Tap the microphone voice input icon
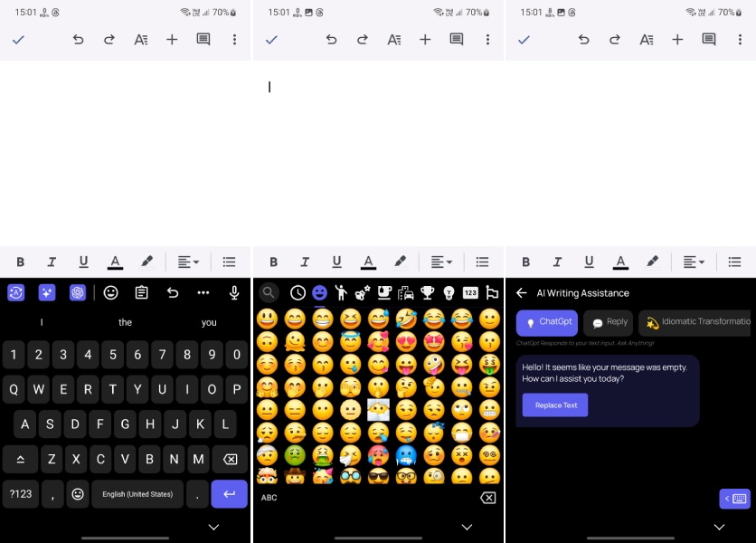756x543 pixels. pos(234,292)
